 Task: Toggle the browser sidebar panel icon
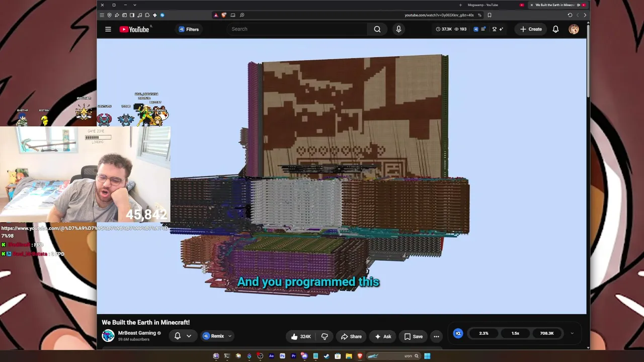click(x=132, y=15)
